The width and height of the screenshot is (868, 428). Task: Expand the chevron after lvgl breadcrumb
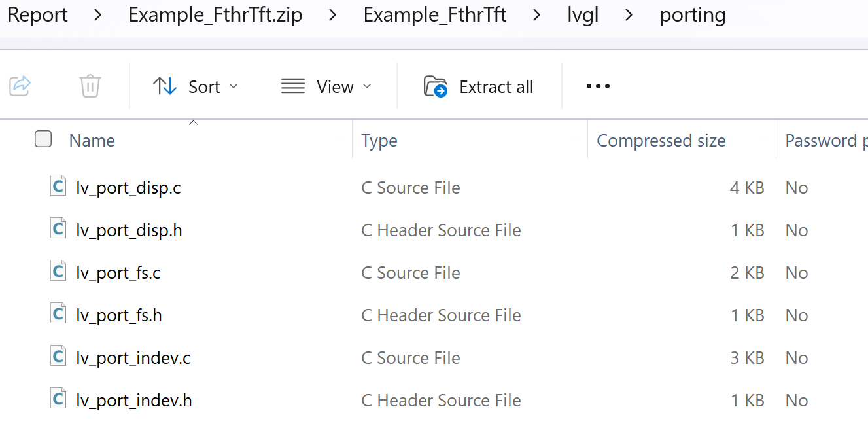(x=629, y=15)
